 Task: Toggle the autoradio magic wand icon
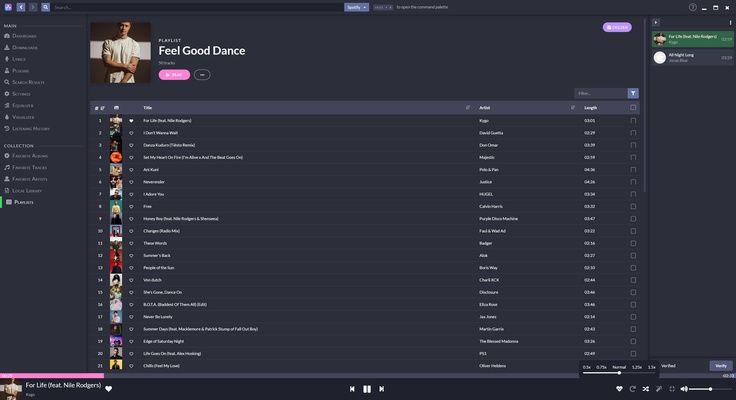pos(659,389)
